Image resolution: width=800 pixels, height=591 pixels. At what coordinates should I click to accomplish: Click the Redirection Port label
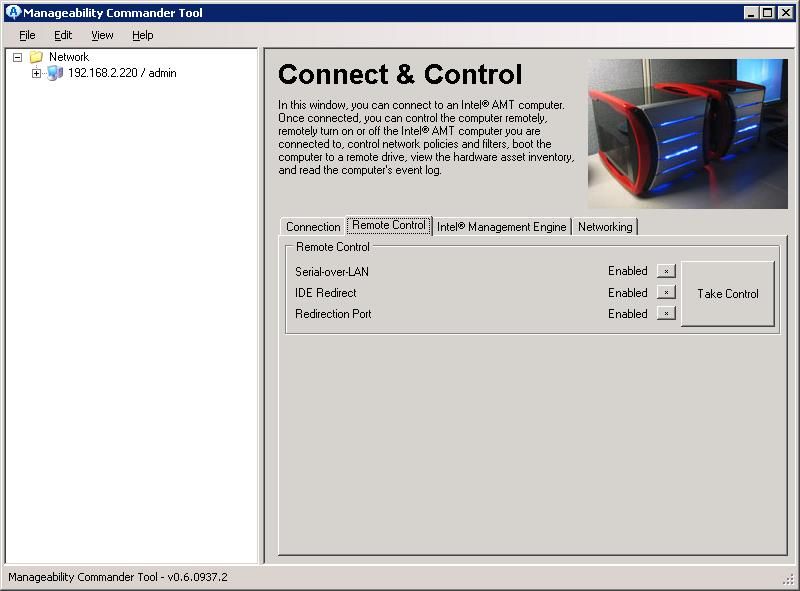333,314
